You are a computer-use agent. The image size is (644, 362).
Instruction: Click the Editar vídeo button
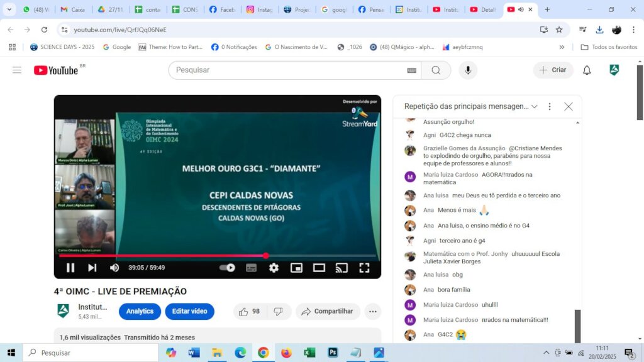tap(189, 311)
